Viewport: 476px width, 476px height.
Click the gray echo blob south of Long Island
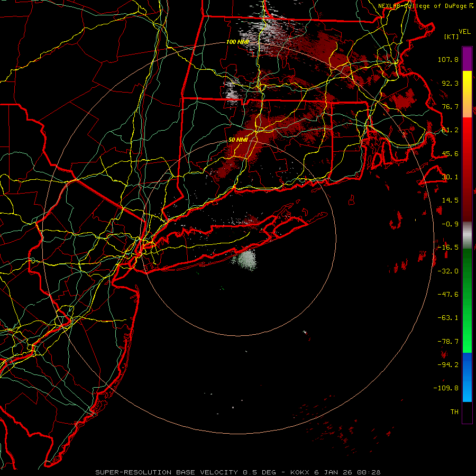click(x=246, y=260)
